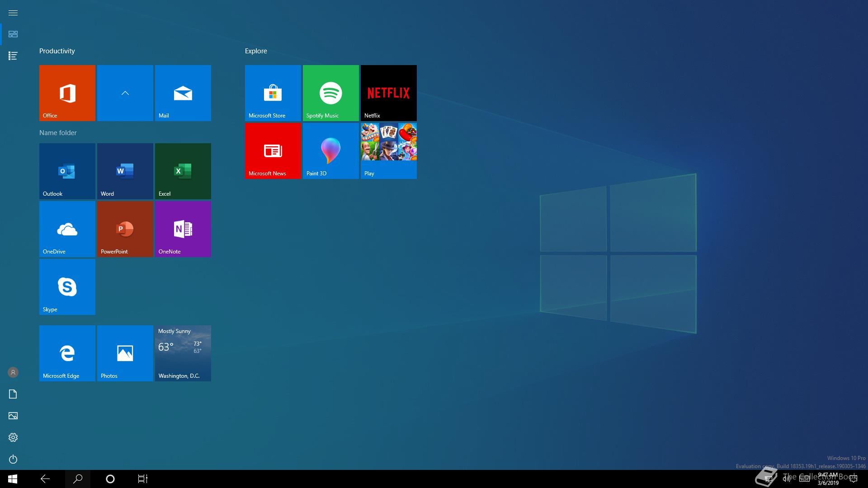Select the Explore group header
The image size is (868, 488).
(x=256, y=51)
